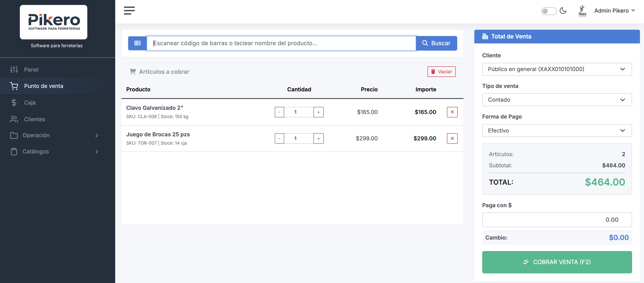Open the Forma de Pago dropdown
This screenshot has height=283, width=644.
557,130
